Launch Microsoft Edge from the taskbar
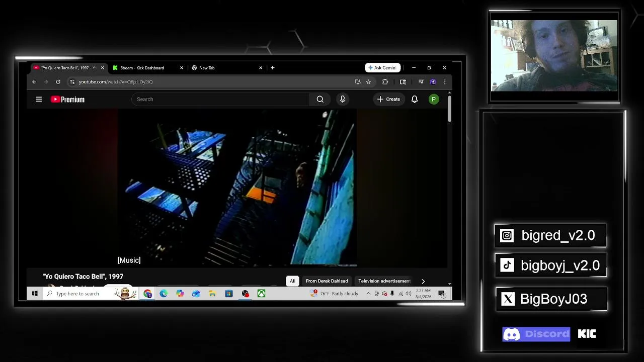This screenshot has width=644, height=362. (164, 294)
